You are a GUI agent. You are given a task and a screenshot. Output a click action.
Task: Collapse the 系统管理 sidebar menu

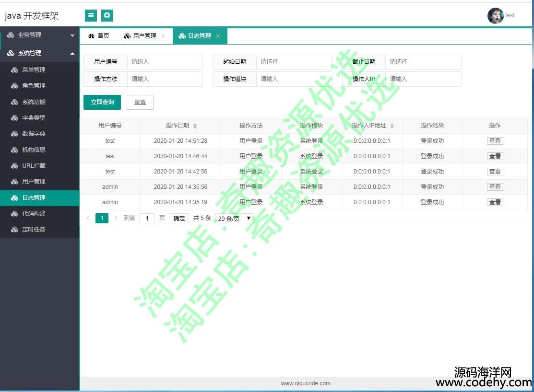pyautogui.click(x=39, y=53)
